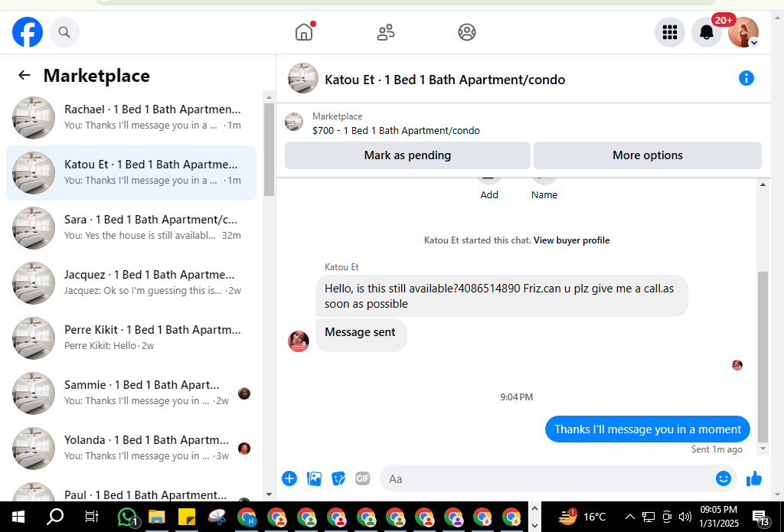
Task: Click conversation list scroll-up arrow
Action: [x=269, y=97]
